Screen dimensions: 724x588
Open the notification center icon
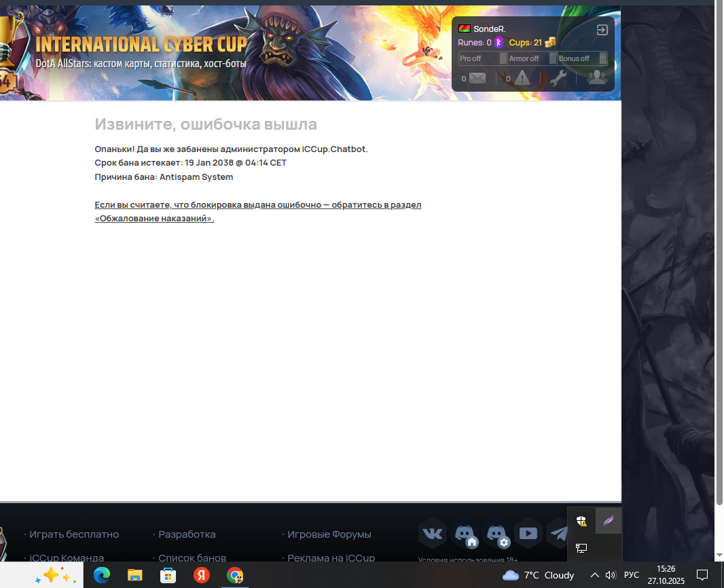(702, 575)
